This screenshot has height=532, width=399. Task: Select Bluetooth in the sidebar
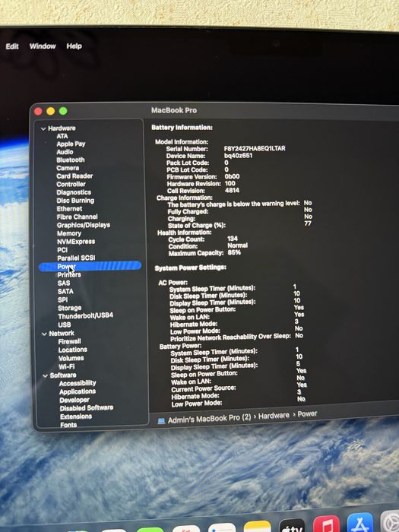(71, 160)
